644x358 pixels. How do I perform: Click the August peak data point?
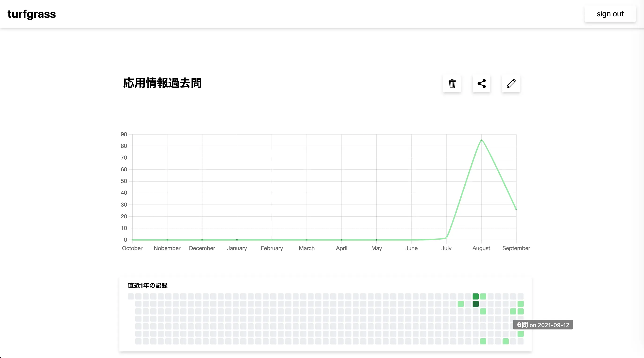click(x=481, y=140)
